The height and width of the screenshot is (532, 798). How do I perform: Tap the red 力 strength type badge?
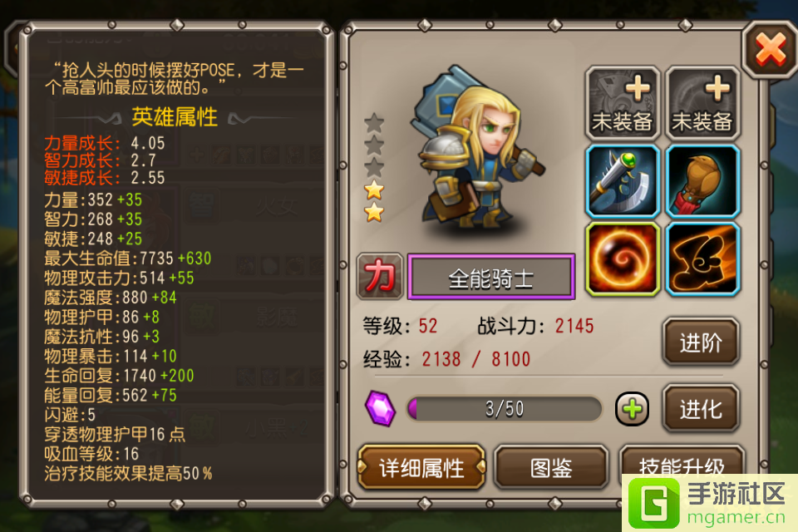pyautogui.click(x=380, y=276)
